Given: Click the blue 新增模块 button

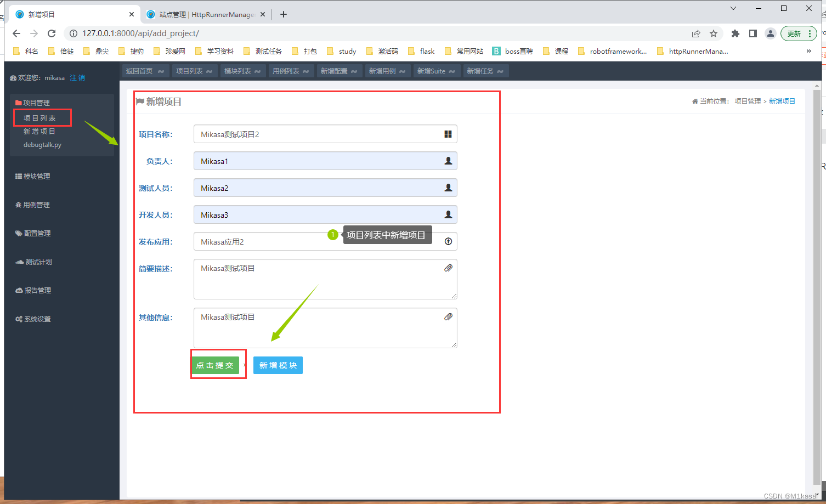Looking at the screenshot, I should (278, 365).
